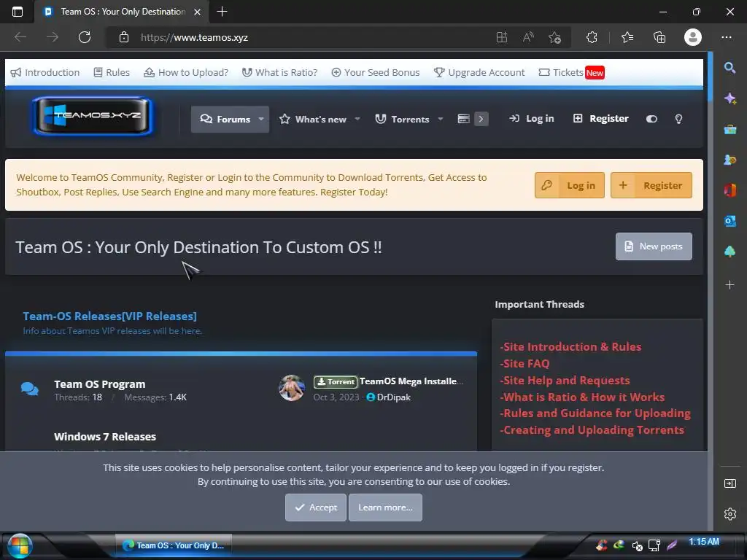
Task: Click the browser profile avatar
Action: click(693, 37)
